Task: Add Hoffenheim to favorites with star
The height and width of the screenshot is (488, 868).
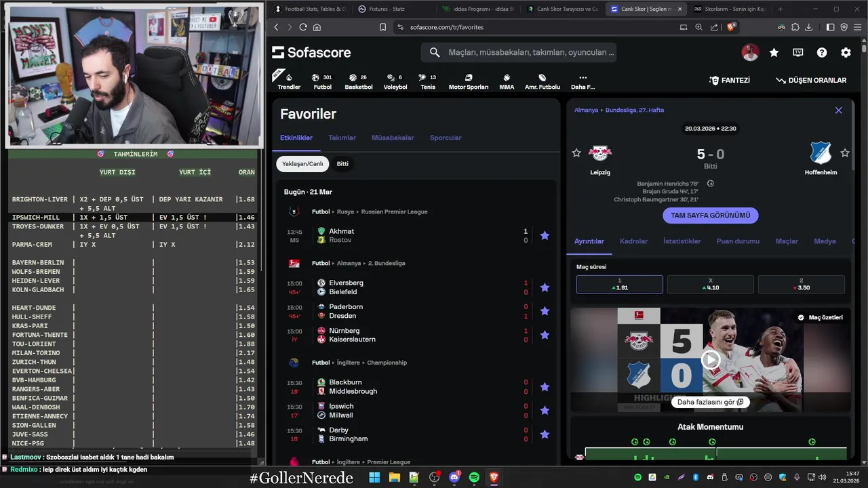Action: pos(845,153)
